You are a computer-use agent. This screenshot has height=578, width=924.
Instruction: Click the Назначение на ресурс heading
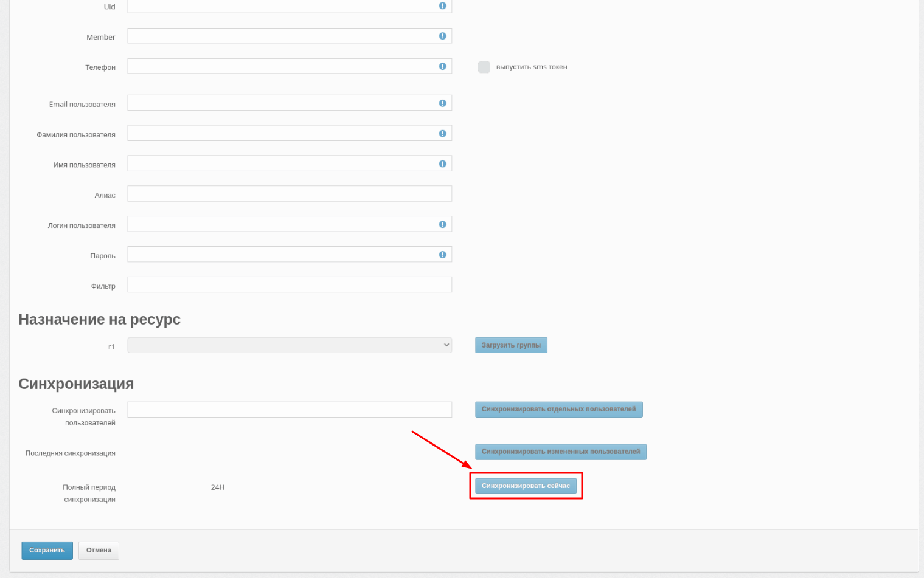pos(100,319)
